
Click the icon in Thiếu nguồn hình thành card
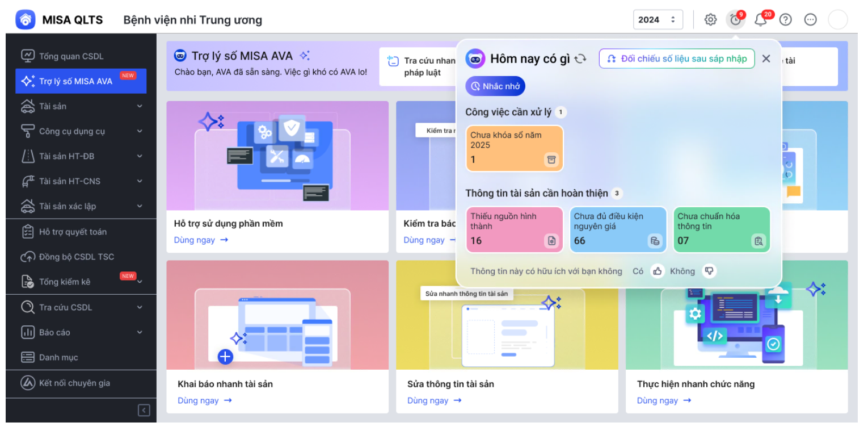click(x=551, y=241)
